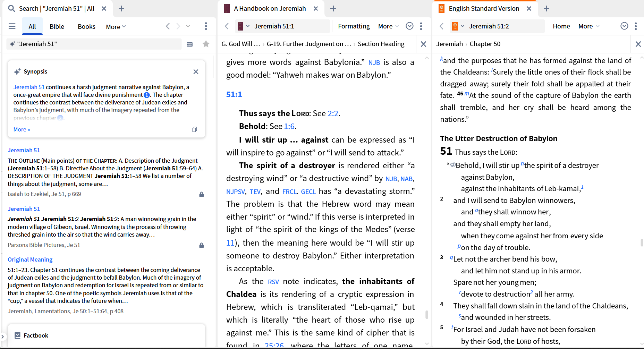The image size is (644, 349).
Task: Select the Bible search filter tab
Action: (x=57, y=27)
